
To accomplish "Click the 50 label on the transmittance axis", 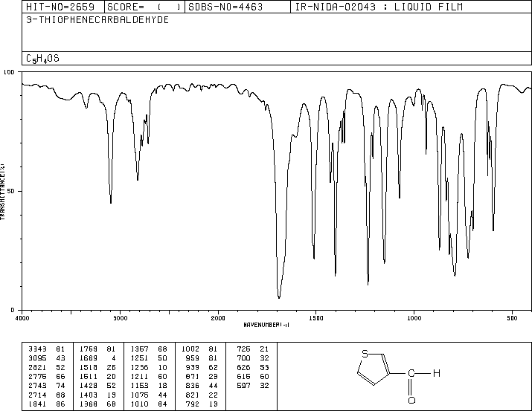I will click(x=11, y=191).
